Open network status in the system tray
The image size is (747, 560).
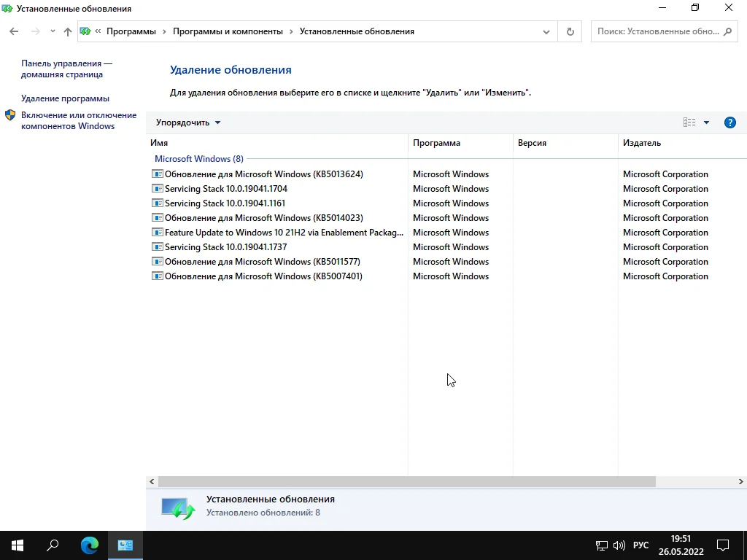point(602,545)
